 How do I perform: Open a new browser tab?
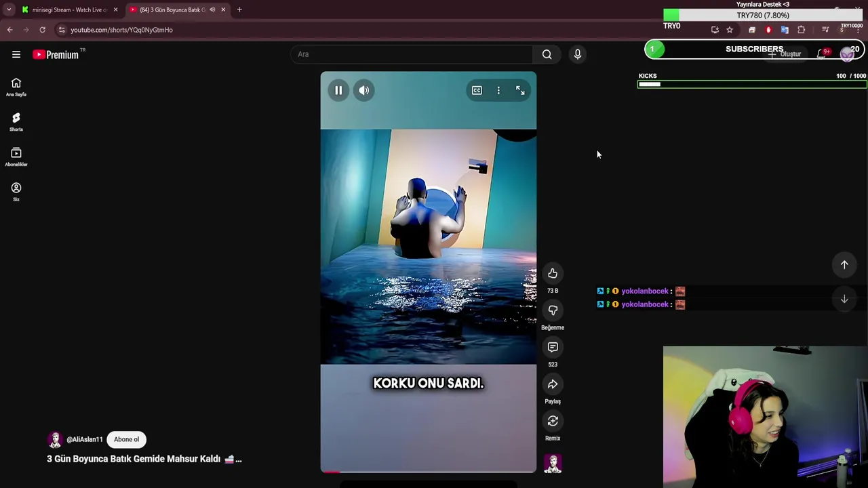239,9
